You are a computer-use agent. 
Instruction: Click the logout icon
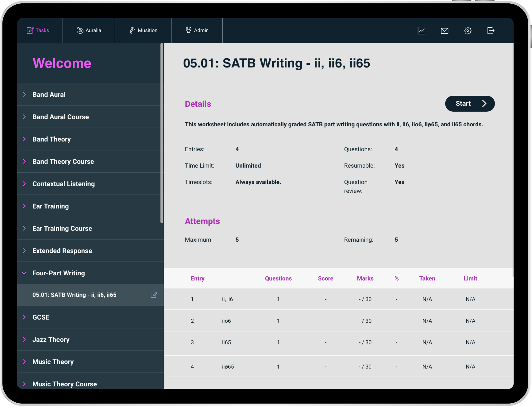point(491,31)
